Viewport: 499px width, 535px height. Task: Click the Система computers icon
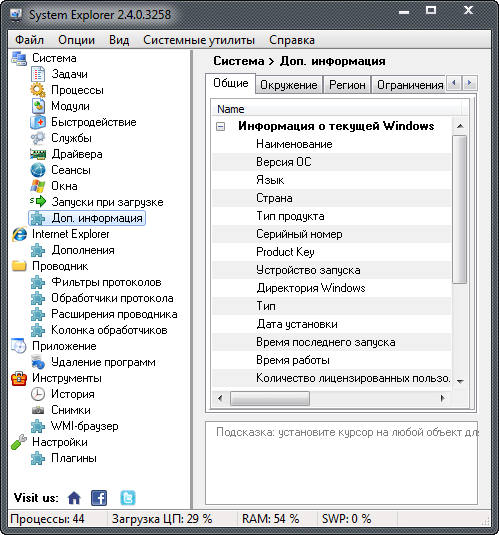click(x=19, y=58)
